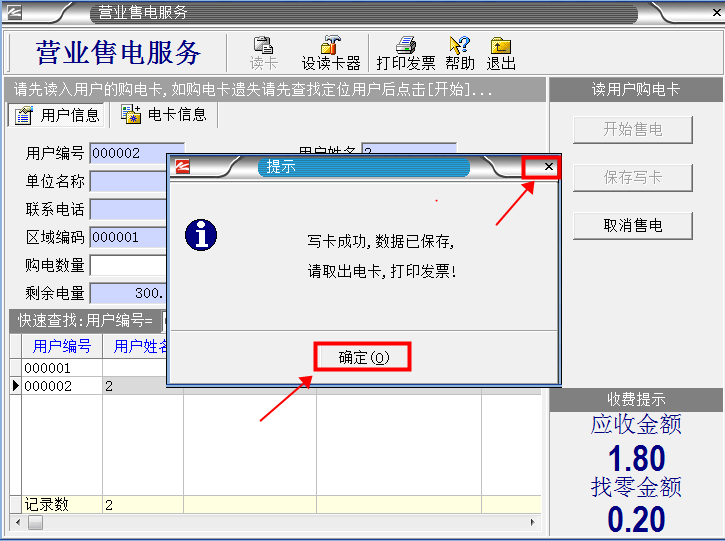The height and width of the screenshot is (541, 725).
Task: Click the 用户编号 column header in table
Action: pos(62,346)
